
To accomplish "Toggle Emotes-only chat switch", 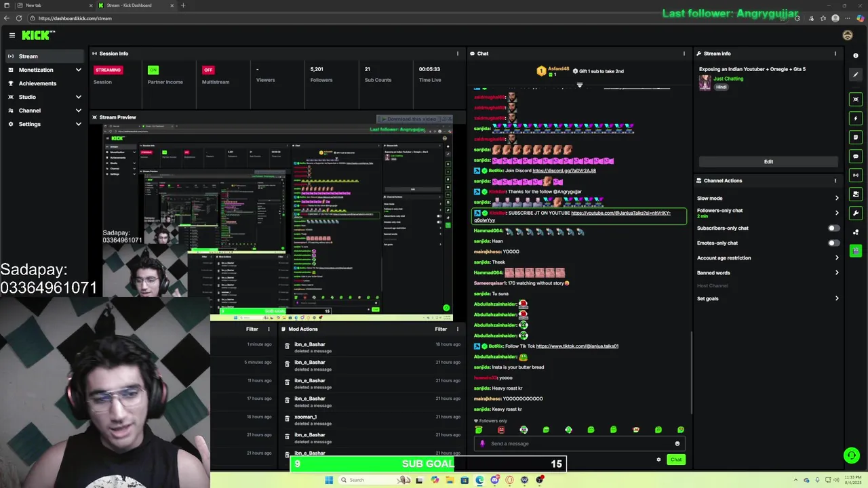I will point(834,243).
